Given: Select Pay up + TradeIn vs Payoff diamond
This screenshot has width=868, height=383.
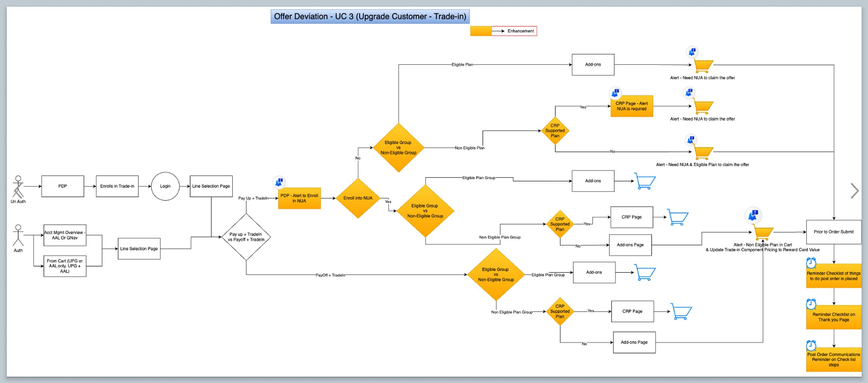Looking at the screenshot, I should 246,237.
